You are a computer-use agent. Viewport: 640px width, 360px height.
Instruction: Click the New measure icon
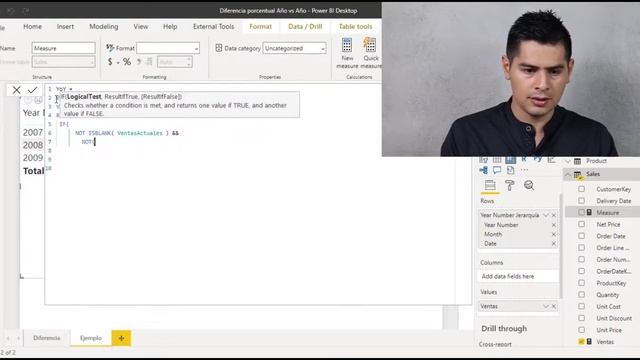point(347,45)
